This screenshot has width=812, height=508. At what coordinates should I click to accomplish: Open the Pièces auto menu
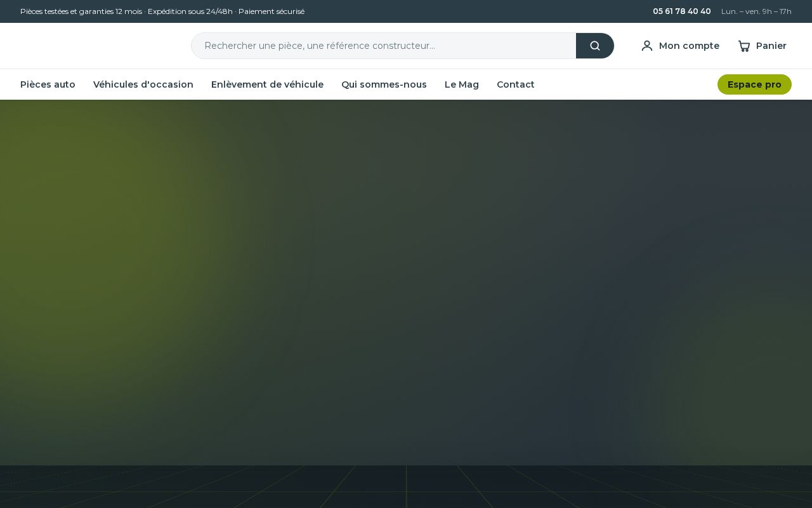[48, 84]
